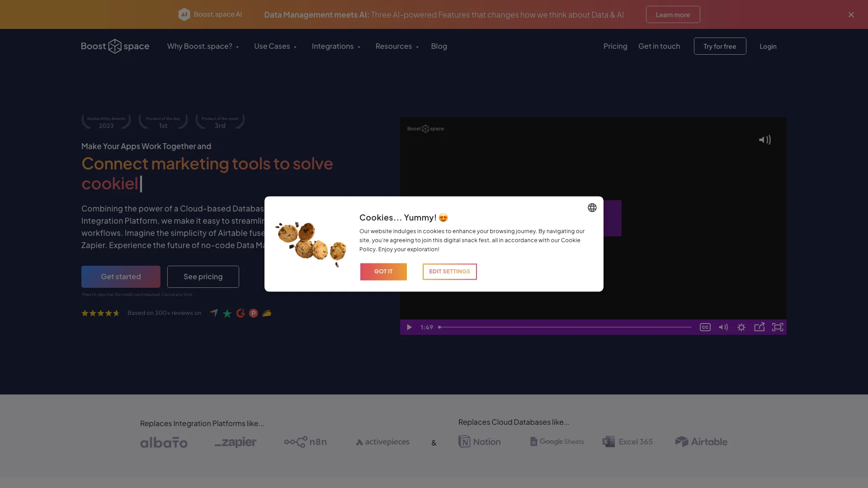Image resolution: width=868 pixels, height=488 pixels.
Task: Click the Google Sheets logo
Action: (x=557, y=441)
